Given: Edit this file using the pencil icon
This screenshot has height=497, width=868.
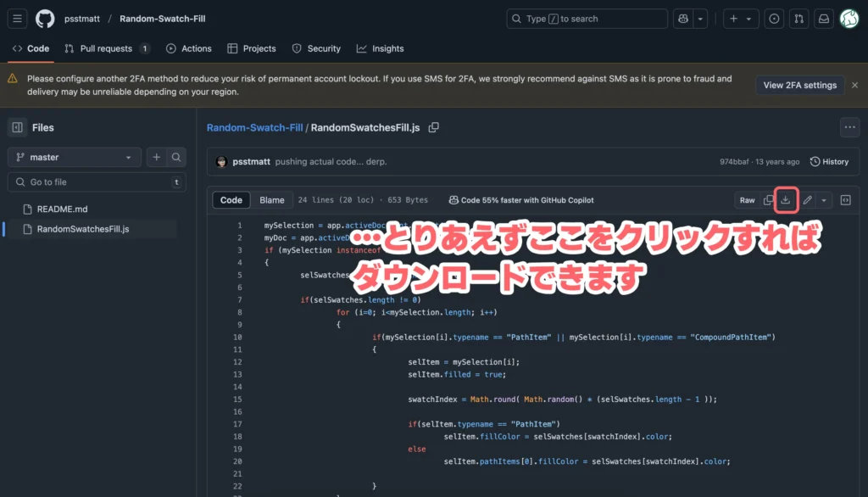Looking at the screenshot, I should (x=806, y=200).
